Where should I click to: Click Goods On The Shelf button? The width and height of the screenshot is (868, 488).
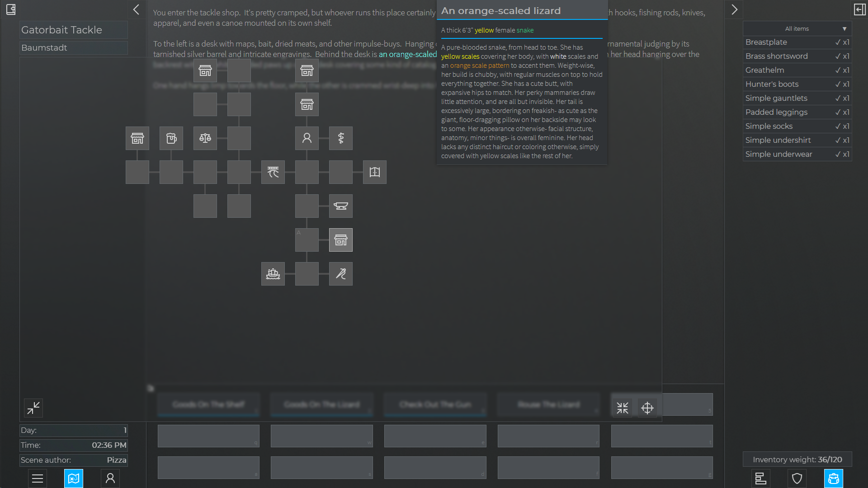(x=208, y=404)
